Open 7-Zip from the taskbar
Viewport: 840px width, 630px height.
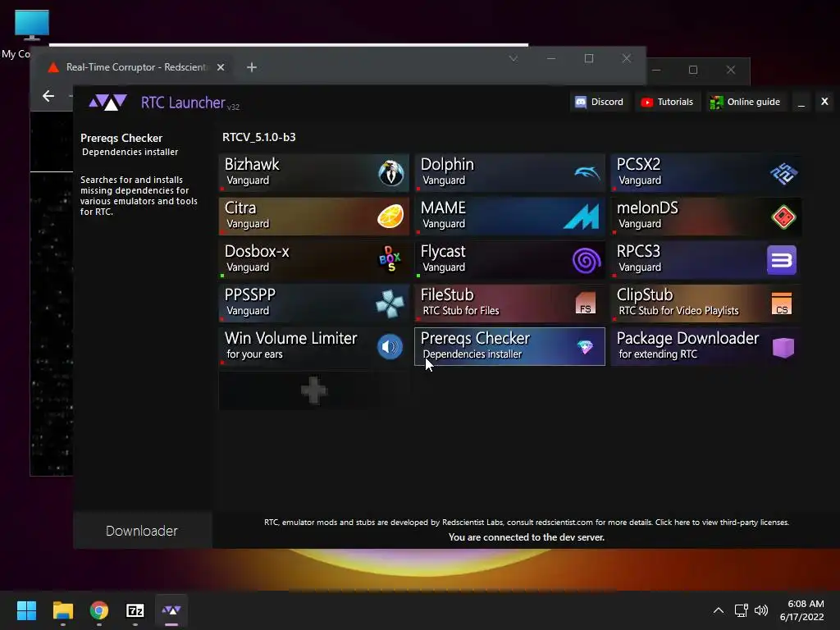pos(135,610)
